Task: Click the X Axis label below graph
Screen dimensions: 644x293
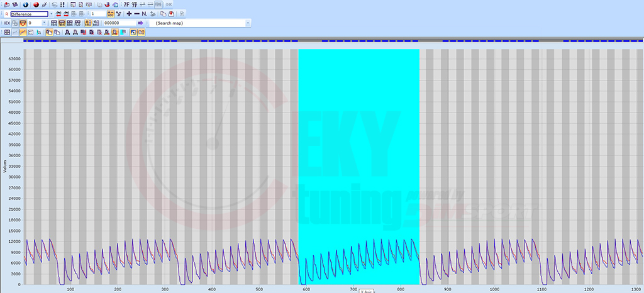Action: coord(366,291)
